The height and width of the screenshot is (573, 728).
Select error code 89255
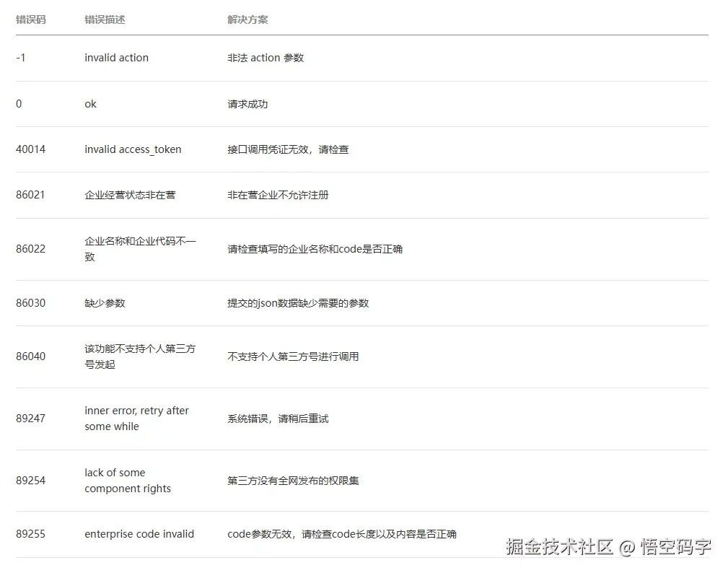coord(30,534)
